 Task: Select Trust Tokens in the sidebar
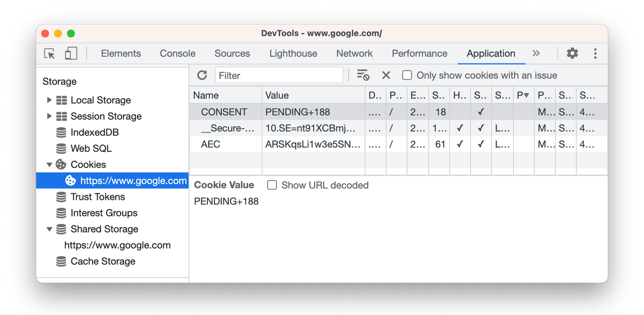pos(98,197)
